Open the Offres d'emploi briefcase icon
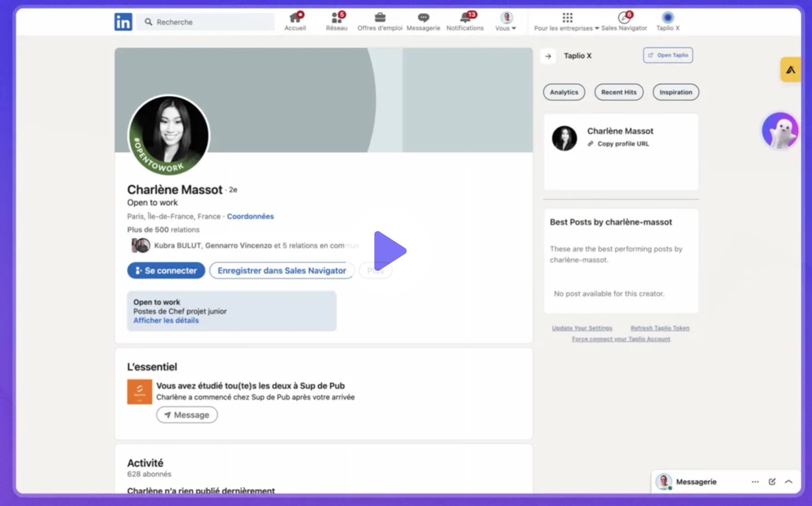 coord(379,19)
